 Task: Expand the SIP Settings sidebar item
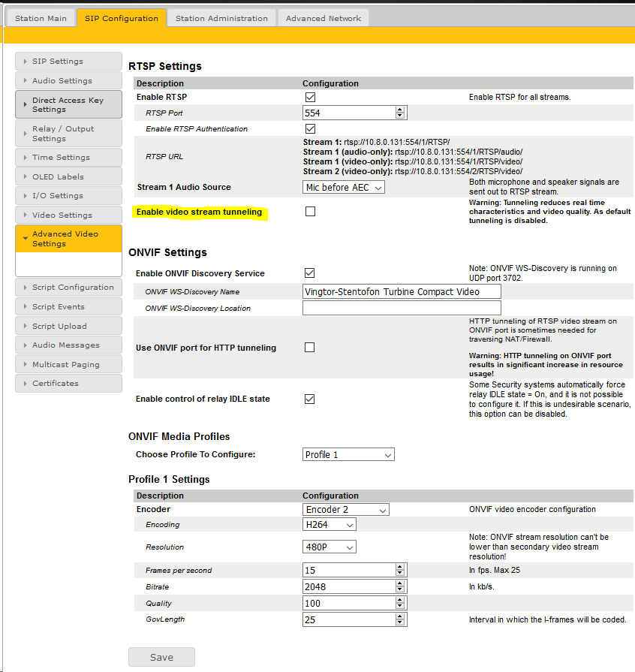tap(68, 62)
